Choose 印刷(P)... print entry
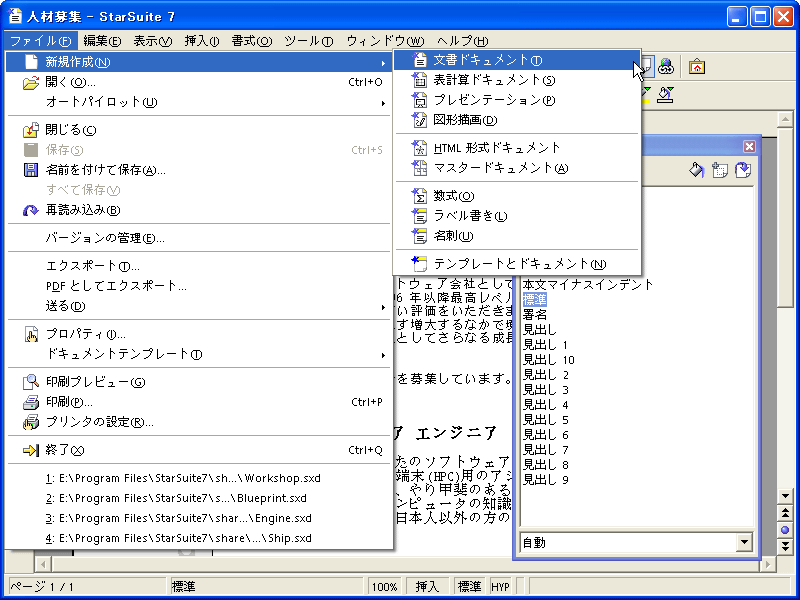This screenshot has height=600, width=800. point(199,402)
